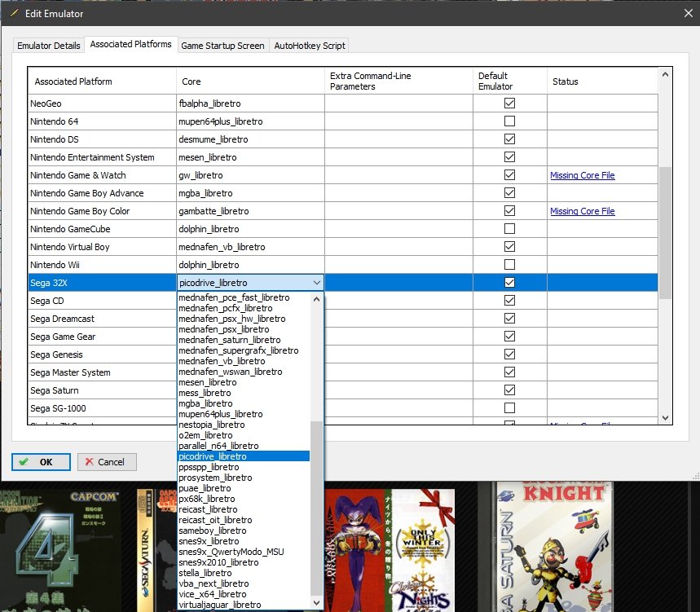This screenshot has height=612, width=700.
Task: Click the OK button
Action: click(x=41, y=462)
